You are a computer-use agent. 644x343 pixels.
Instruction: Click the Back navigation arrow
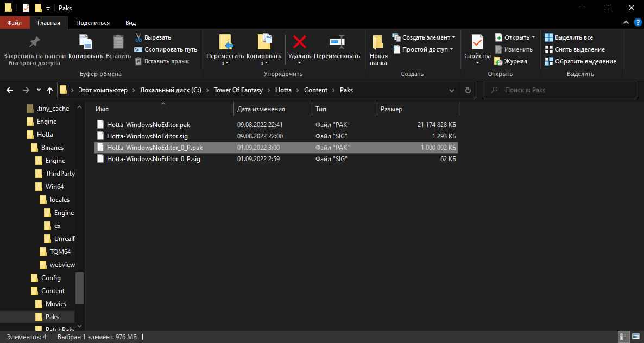[x=10, y=90]
